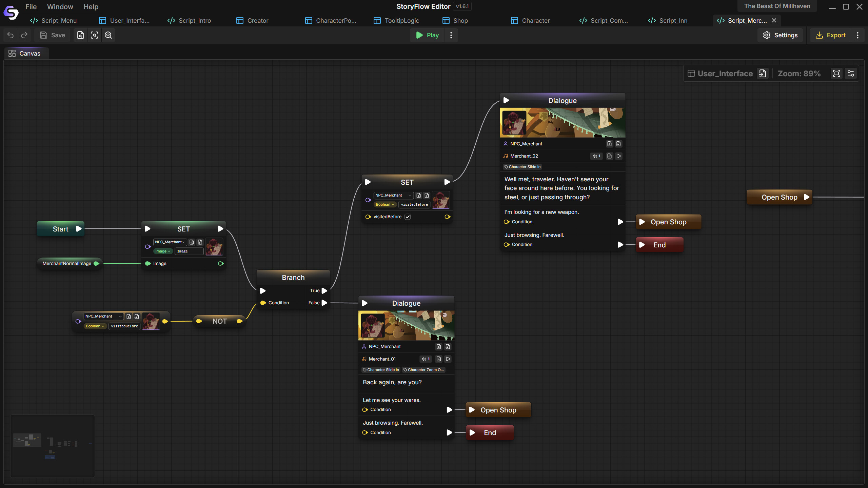Click the undo arrow in the toolbar

[11, 35]
